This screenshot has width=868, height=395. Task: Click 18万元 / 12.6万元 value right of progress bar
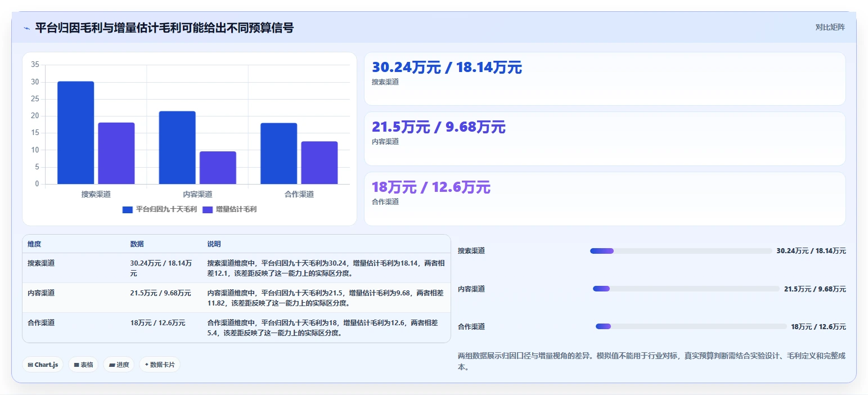[x=818, y=326]
